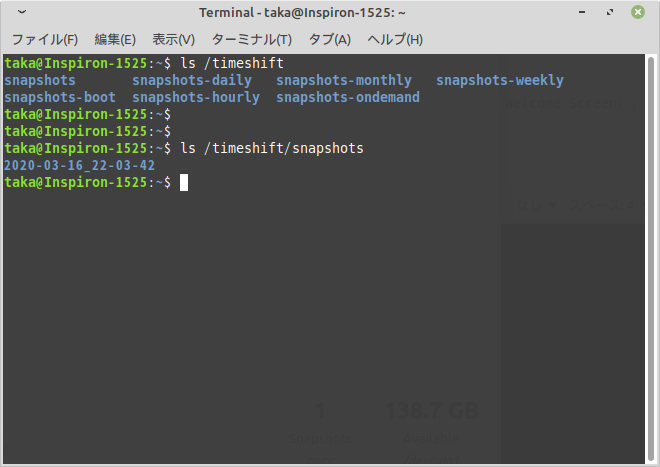
Task: Open the 編集(E) menu
Action: [x=115, y=40]
